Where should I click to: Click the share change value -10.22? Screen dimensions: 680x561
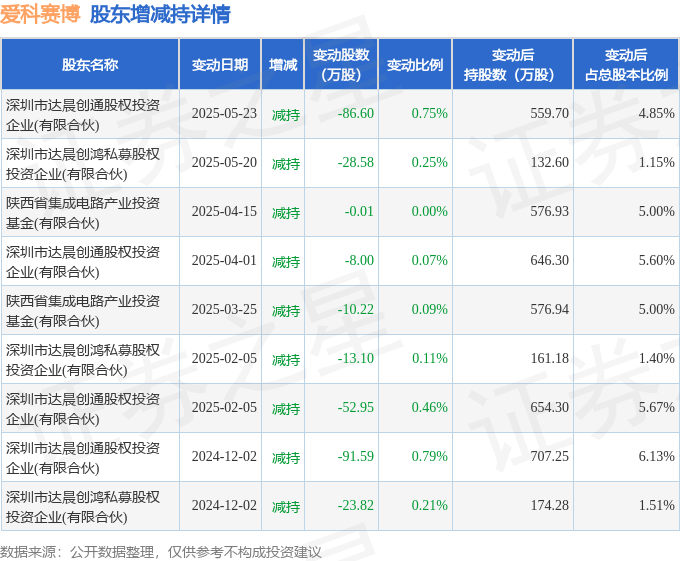(x=356, y=310)
